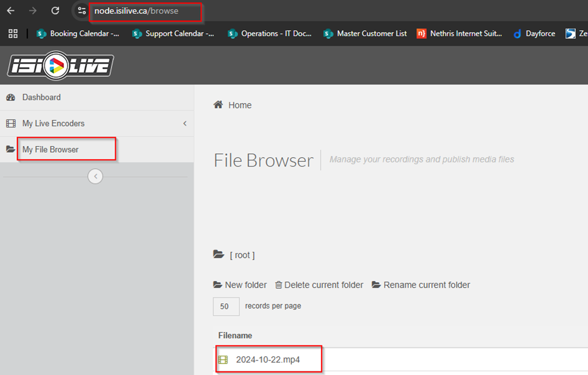The width and height of the screenshot is (588, 375).
Task: Select My File Browser in sidebar
Action: click(x=51, y=150)
